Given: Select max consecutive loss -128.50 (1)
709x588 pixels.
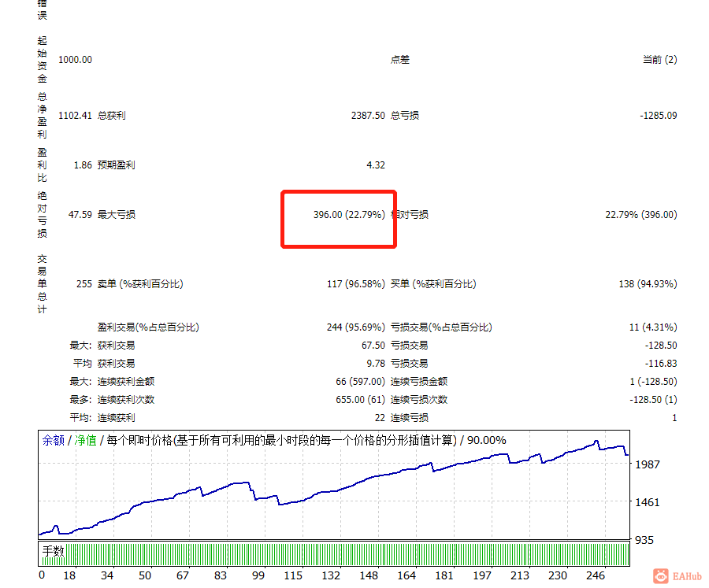Looking at the screenshot, I should pos(653,400).
